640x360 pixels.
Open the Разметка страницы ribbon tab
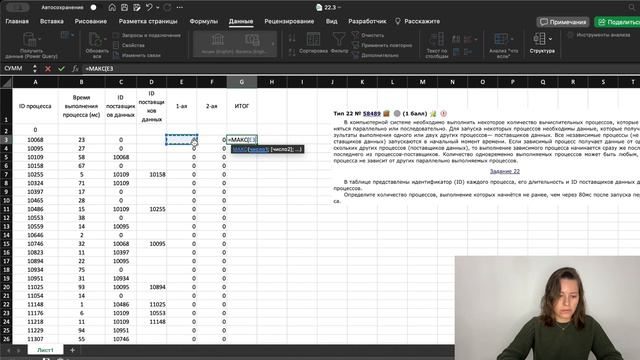tap(148, 21)
